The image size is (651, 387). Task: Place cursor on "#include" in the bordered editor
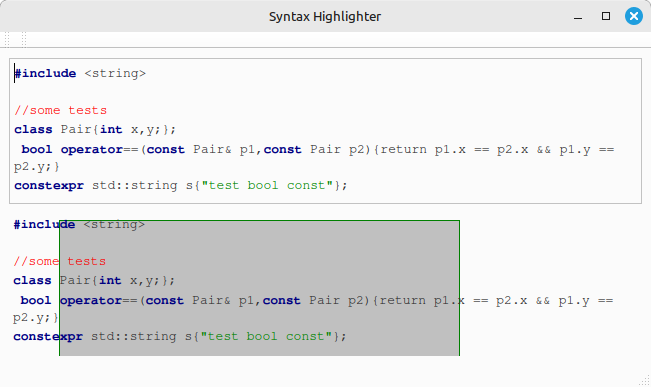pos(45,73)
